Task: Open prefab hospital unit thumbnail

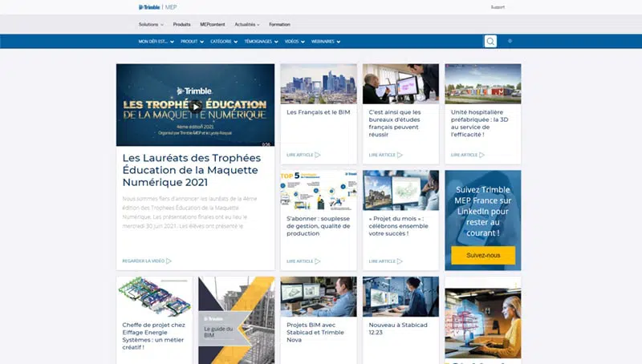Action: pyautogui.click(x=483, y=84)
